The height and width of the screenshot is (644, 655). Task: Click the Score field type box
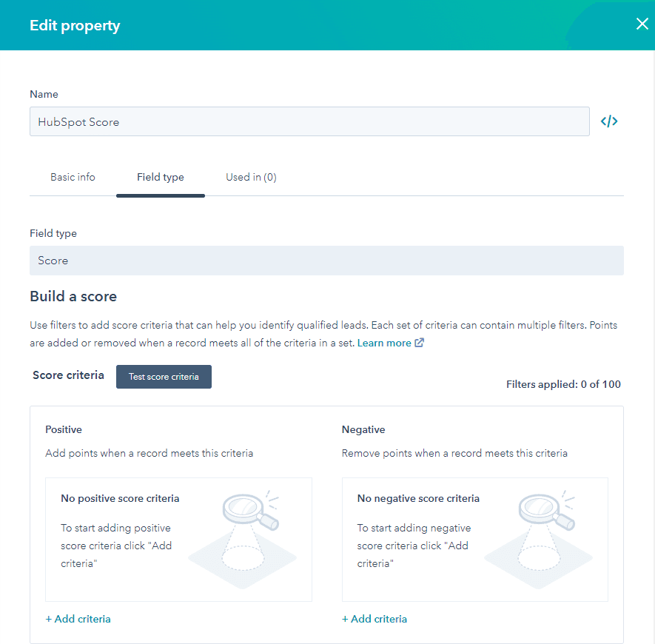[326, 261]
